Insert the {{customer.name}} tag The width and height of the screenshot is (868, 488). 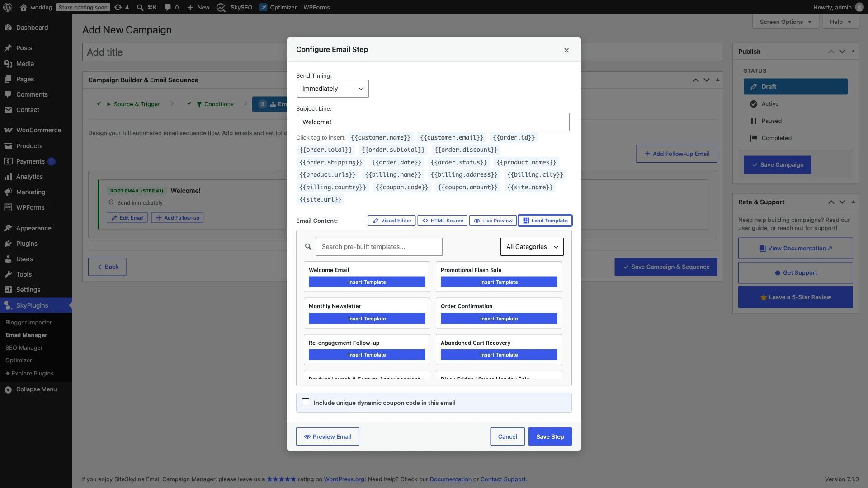click(x=381, y=137)
